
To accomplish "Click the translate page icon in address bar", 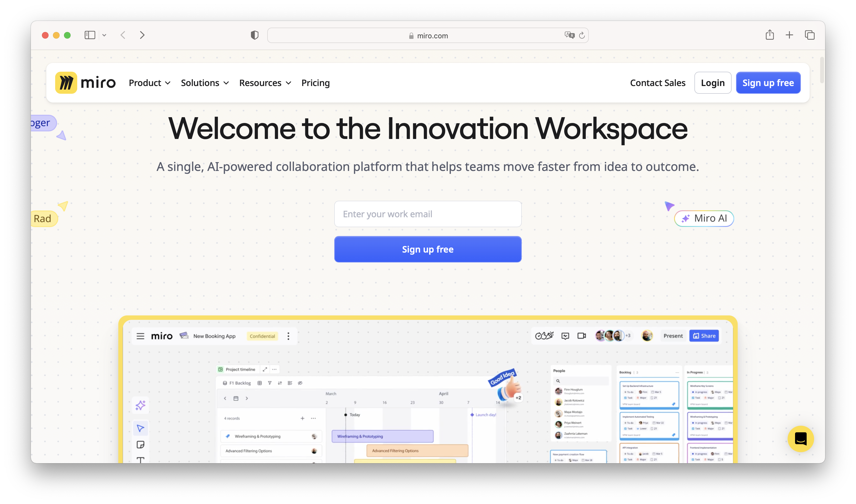I will [569, 35].
